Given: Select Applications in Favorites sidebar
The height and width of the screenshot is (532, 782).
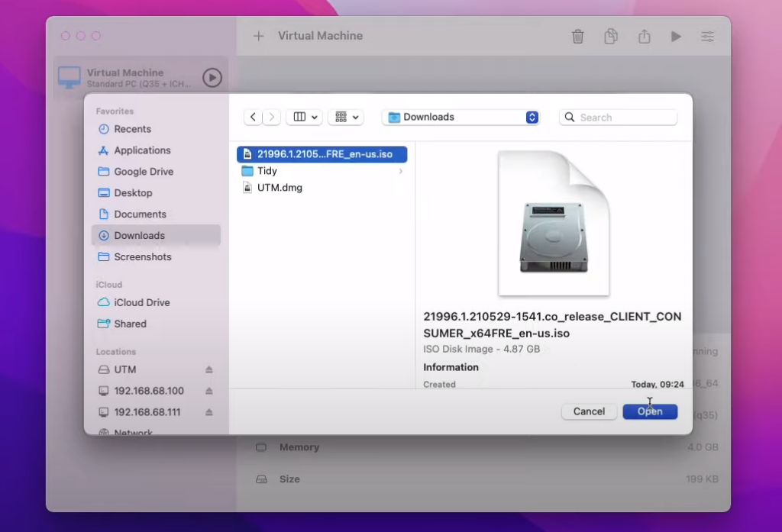Looking at the screenshot, I should [142, 150].
